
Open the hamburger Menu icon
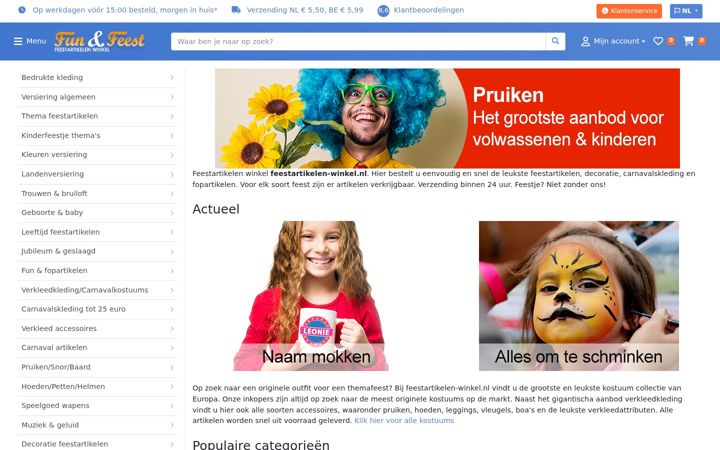(18, 41)
